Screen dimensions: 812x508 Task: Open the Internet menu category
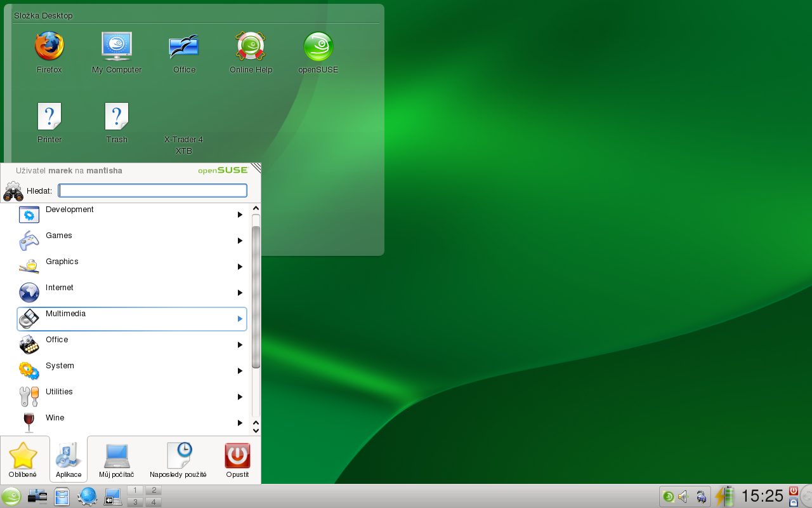point(132,293)
